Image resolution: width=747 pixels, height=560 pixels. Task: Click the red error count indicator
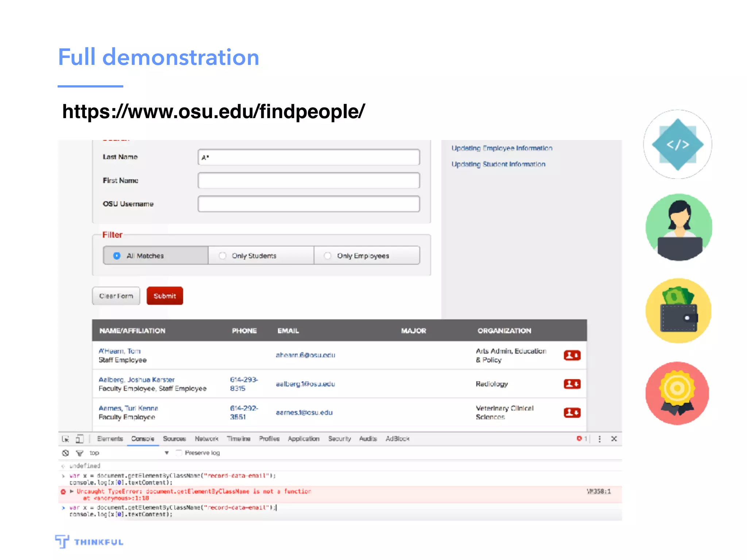click(582, 439)
